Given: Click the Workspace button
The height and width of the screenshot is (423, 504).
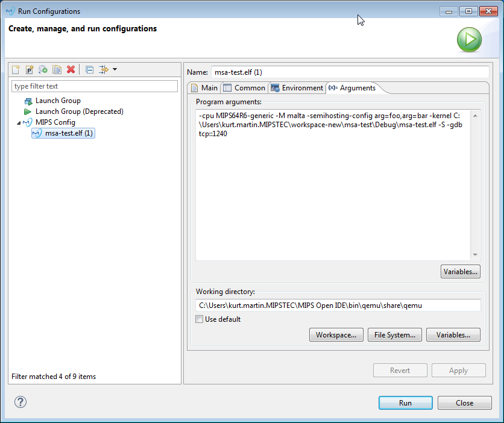Looking at the screenshot, I should click(x=336, y=334).
